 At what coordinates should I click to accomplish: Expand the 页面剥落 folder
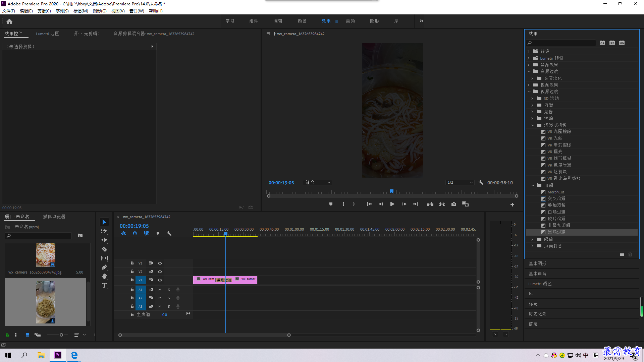(532, 246)
